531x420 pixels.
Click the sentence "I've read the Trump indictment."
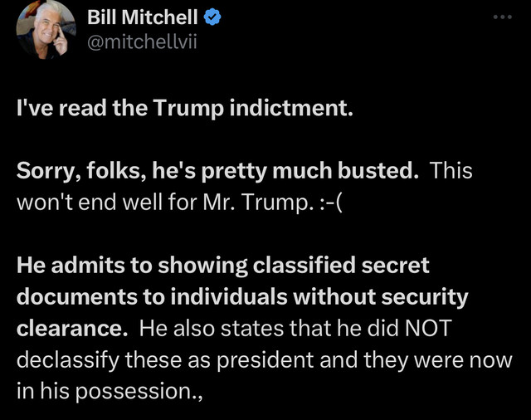point(184,109)
